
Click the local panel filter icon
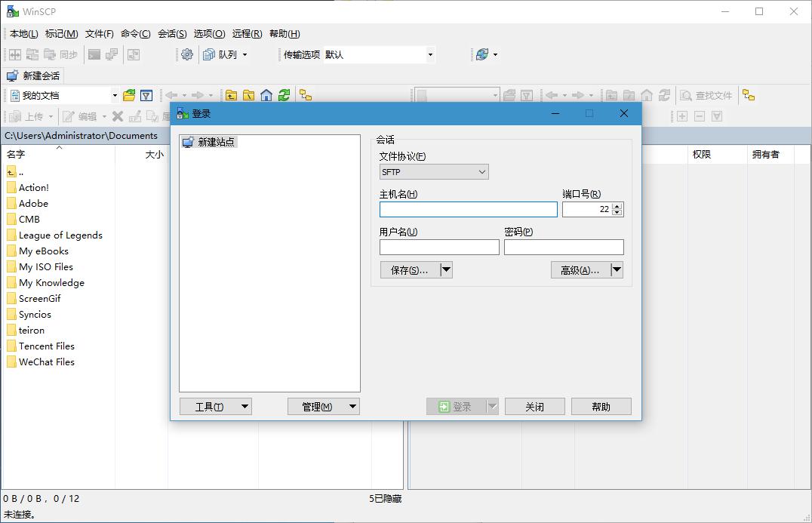(146, 95)
